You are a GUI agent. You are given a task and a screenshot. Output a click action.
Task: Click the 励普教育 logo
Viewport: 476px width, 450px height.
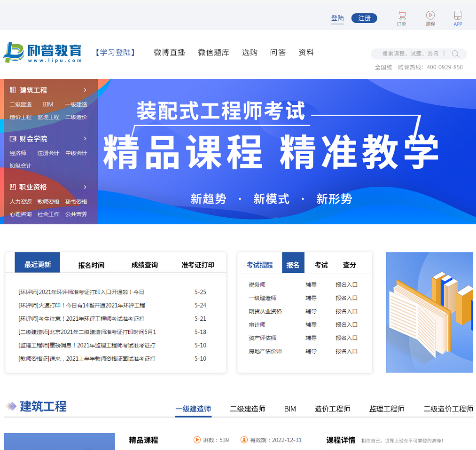(43, 53)
